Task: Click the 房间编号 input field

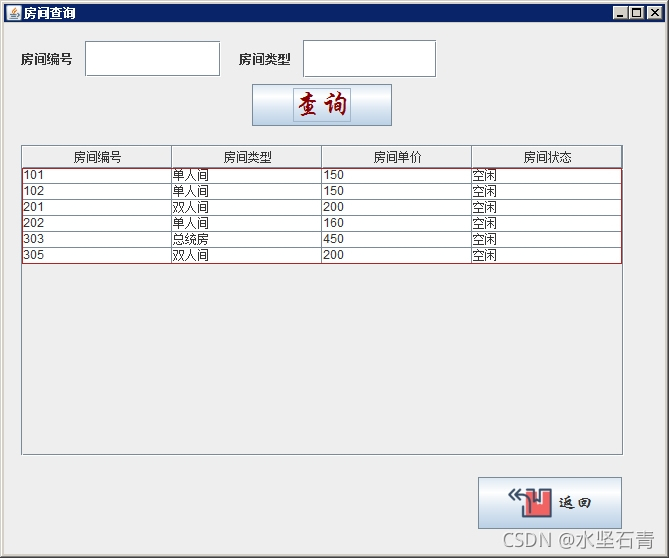Action: click(x=152, y=59)
